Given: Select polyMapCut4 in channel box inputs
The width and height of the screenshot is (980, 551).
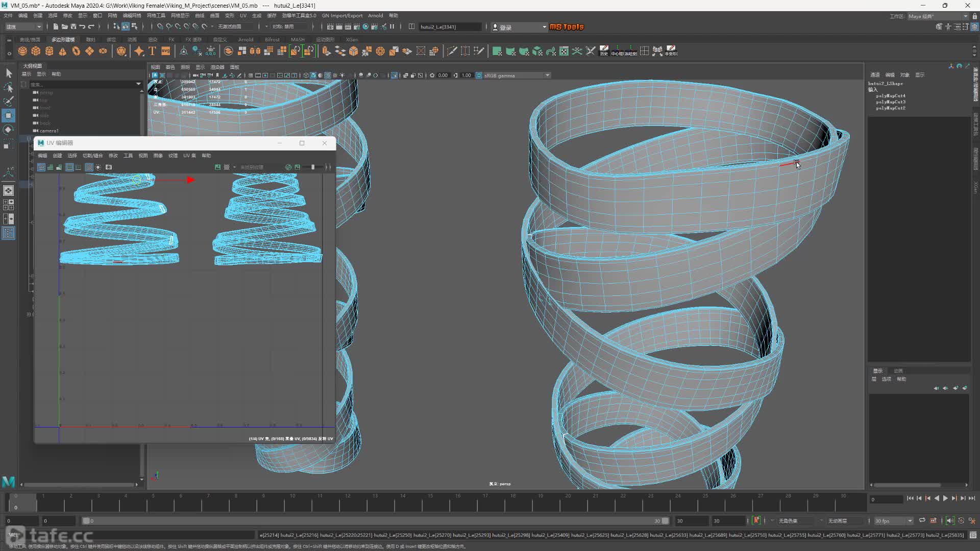Looking at the screenshot, I should [x=891, y=96].
